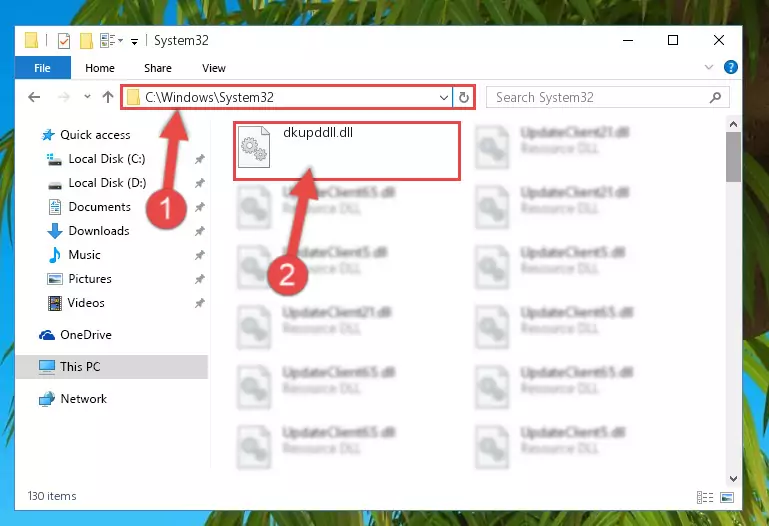Select Quick access in navigation pane
The image size is (769, 526).
point(95,135)
